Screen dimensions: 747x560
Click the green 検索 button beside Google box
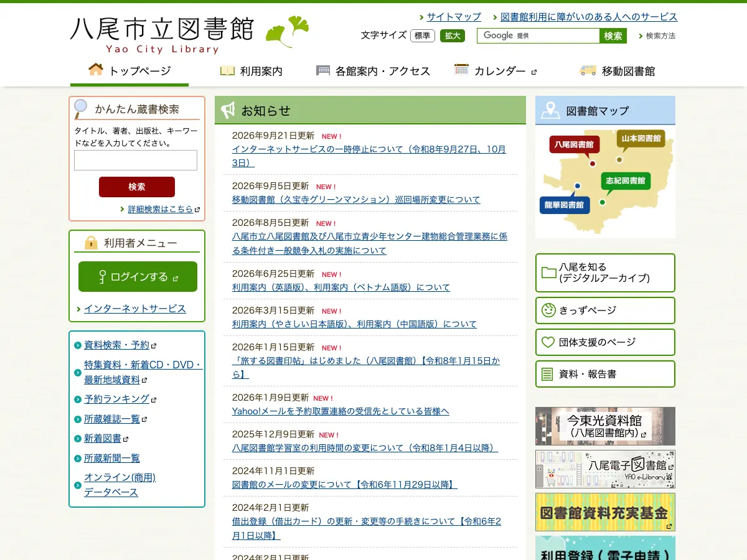click(x=613, y=36)
